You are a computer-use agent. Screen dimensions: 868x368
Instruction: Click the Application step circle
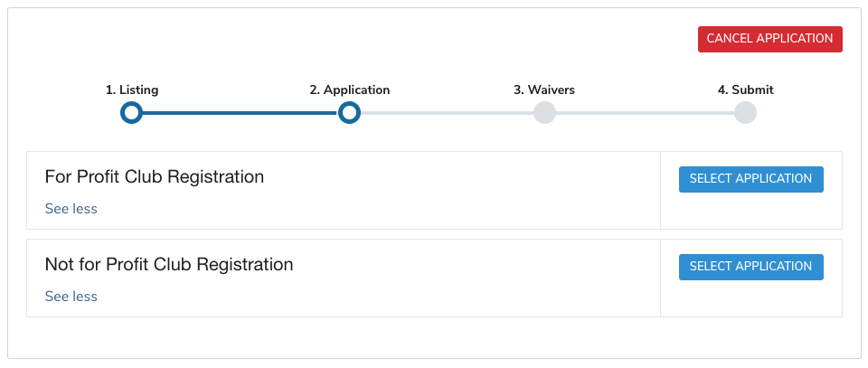point(349,113)
